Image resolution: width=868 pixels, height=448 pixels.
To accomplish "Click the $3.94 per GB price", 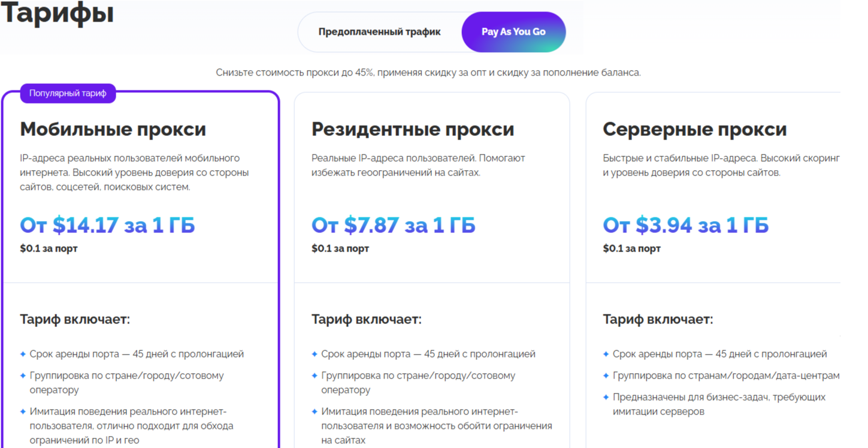I will pos(685,225).
